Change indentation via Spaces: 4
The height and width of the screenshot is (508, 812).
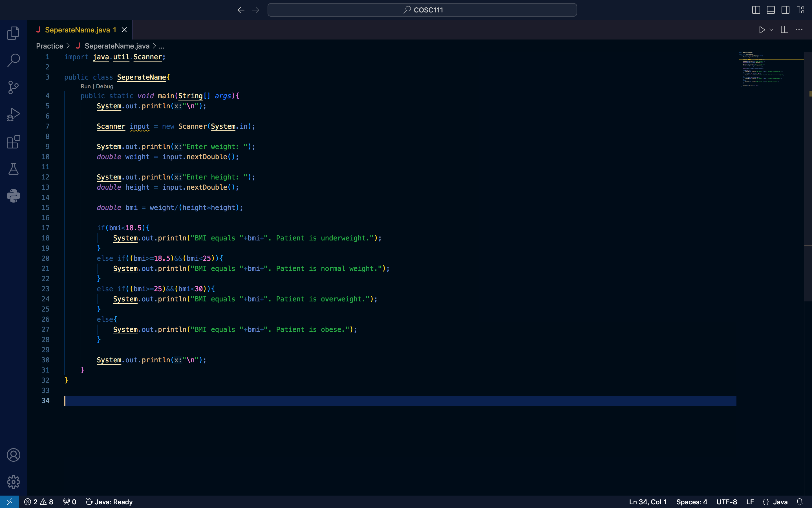click(x=692, y=502)
